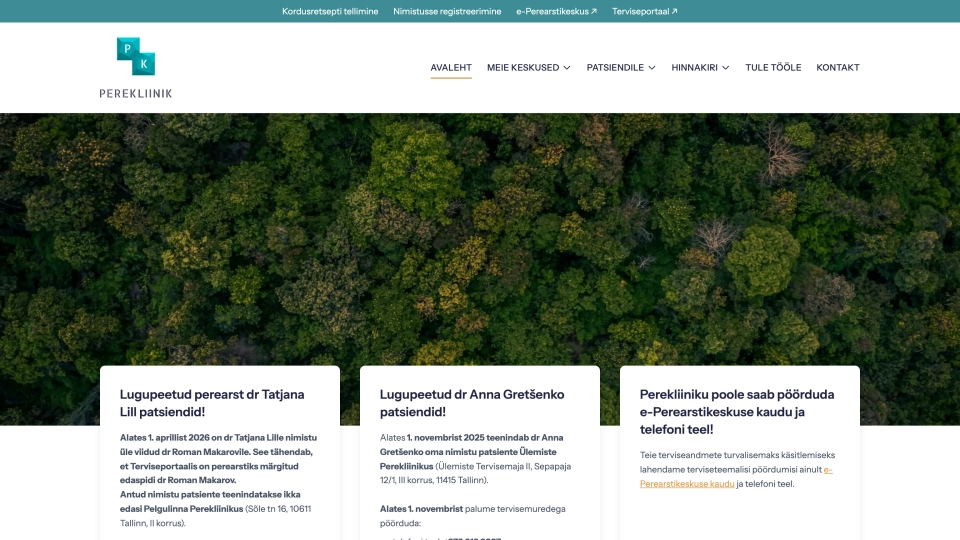This screenshot has width=960, height=540.
Task: Open the Hinnakiri dropdown chevron
Action: point(726,68)
